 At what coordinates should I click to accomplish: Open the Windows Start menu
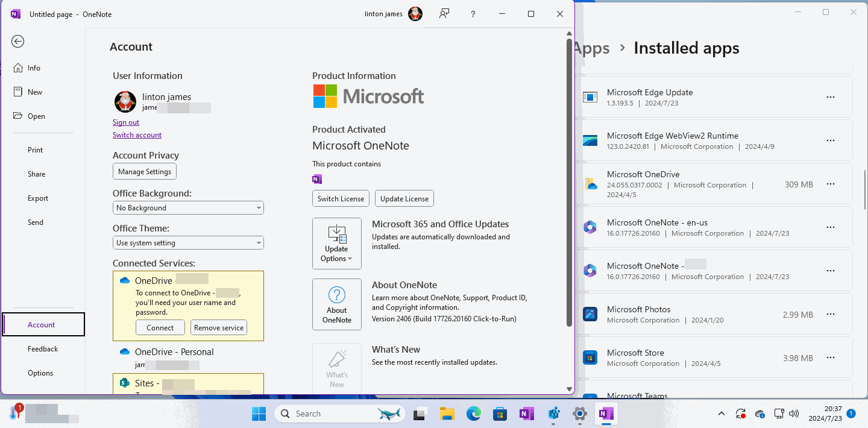pos(259,414)
